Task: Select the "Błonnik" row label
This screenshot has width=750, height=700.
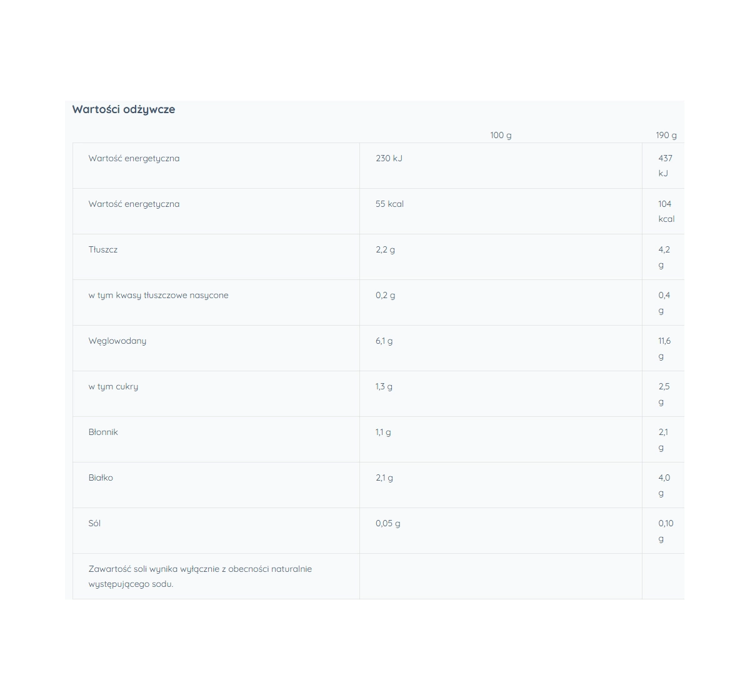Action: click(103, 432)
